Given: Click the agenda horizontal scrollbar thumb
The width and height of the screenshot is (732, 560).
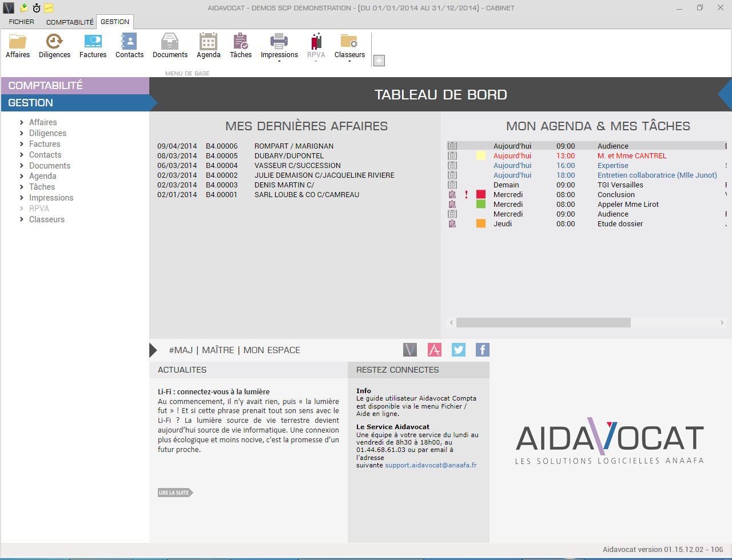Looking at the screenshot, I should [543, 323].
